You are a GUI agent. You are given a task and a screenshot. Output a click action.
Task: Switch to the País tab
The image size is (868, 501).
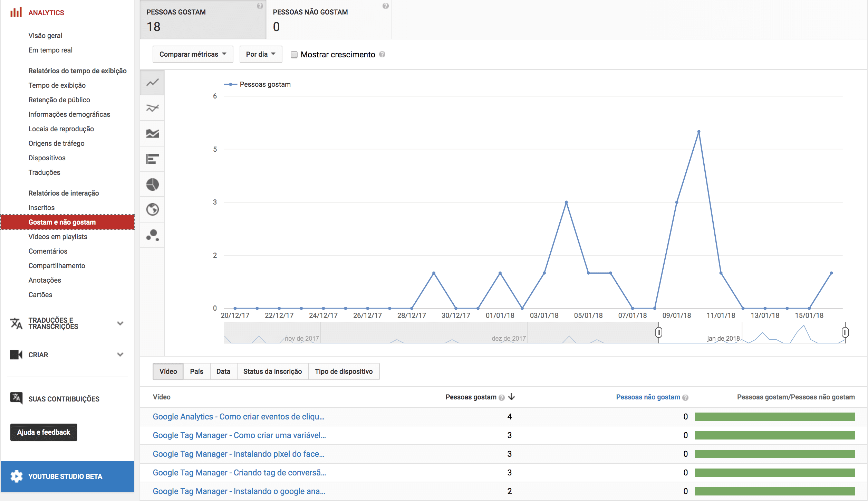point(196,371)
